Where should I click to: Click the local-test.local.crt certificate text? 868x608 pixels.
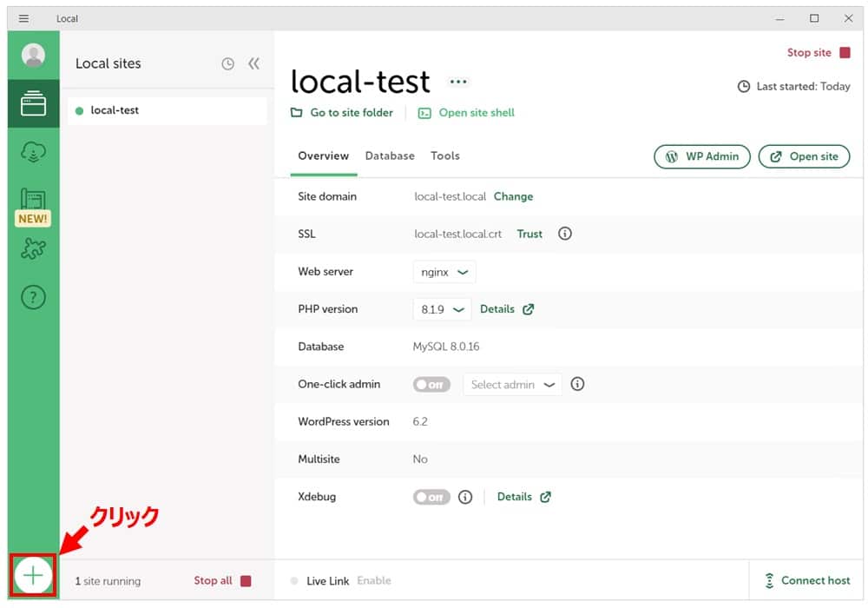pyautogui.click(x=457, y=235)
